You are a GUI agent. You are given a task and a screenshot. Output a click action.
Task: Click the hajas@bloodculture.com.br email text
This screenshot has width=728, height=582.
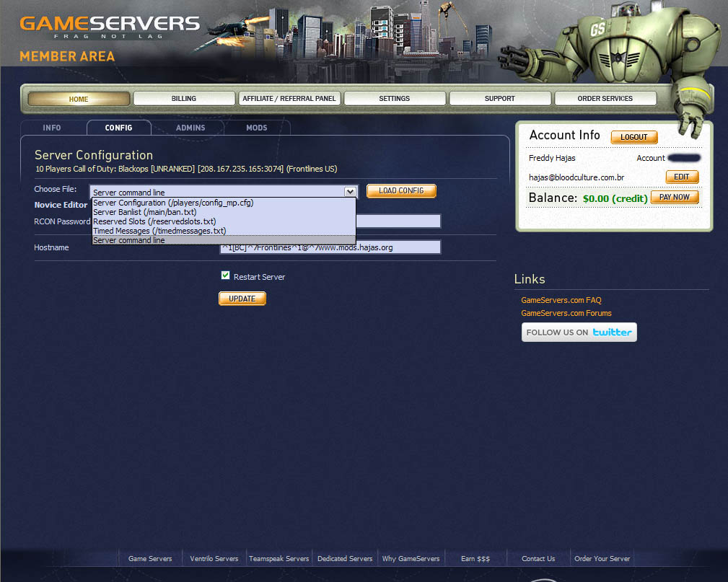point(576,177)
